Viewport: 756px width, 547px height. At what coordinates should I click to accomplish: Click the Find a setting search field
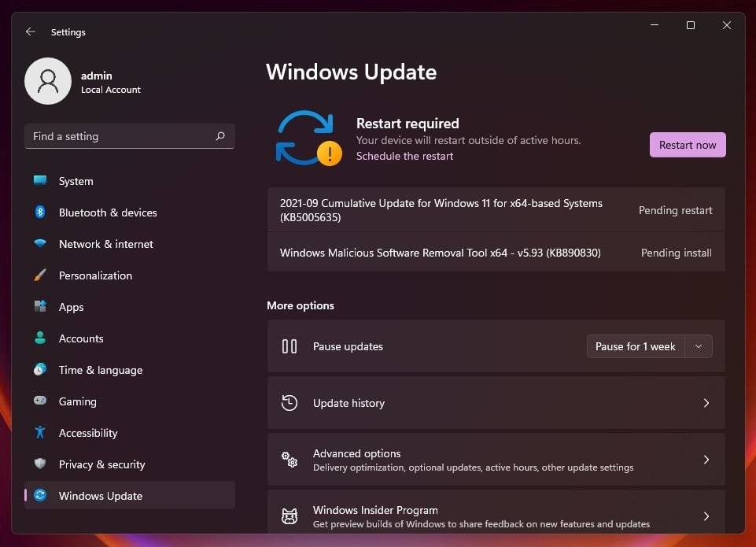[x=129, y=135]
